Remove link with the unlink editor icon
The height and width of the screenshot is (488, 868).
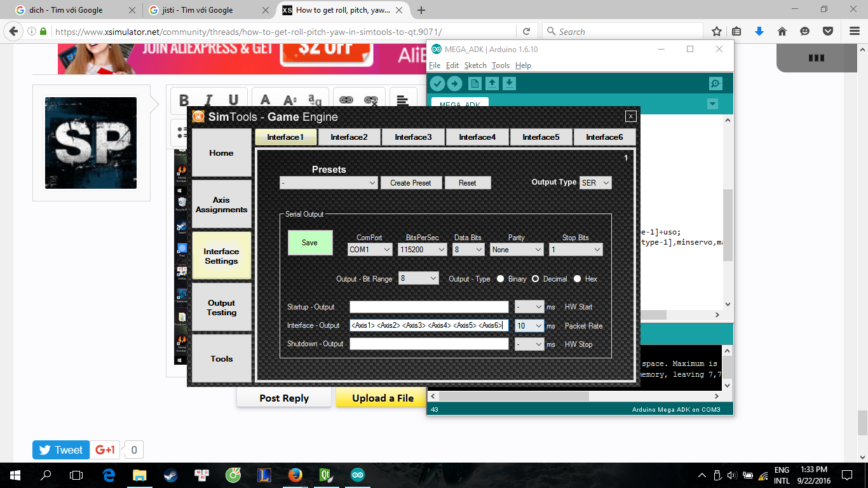[x=370, y=100]
